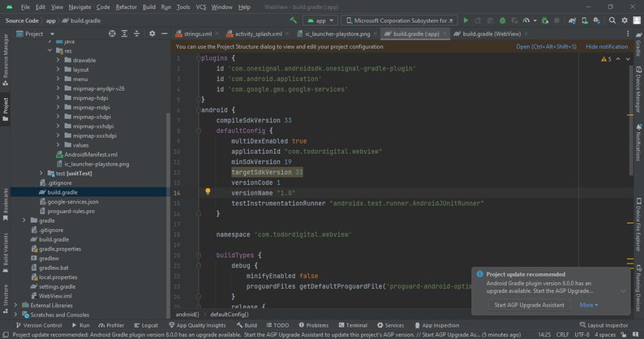The image size is (644, 339).
Task: Switch to activity_splash.xml tab
Action: (x=258, y=34)
